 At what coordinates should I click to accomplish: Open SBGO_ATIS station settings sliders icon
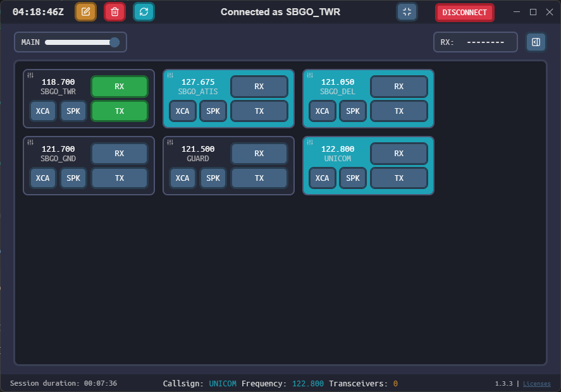170,75
